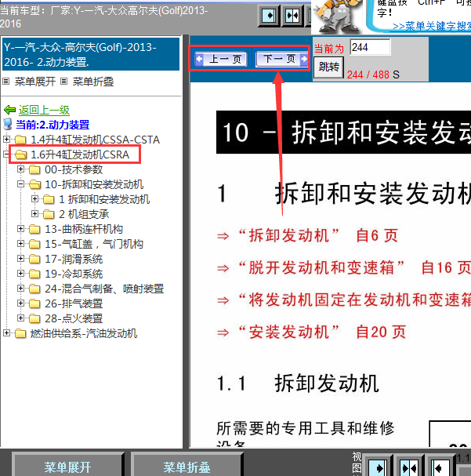Screen dimensions: 471x476
Task: Open the “脱开发动机和变速箱” 自16页 link
Action: [344, 267]
